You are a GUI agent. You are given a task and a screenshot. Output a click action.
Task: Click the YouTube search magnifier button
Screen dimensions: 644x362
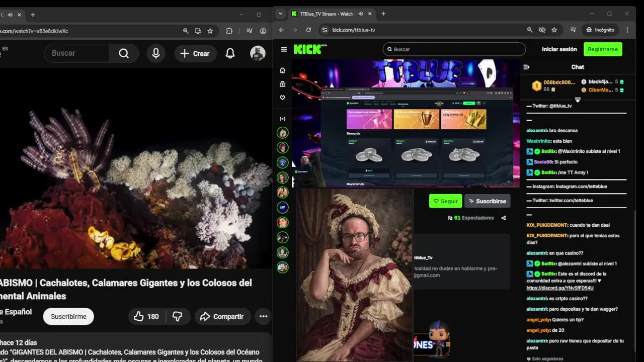[124, 53]
